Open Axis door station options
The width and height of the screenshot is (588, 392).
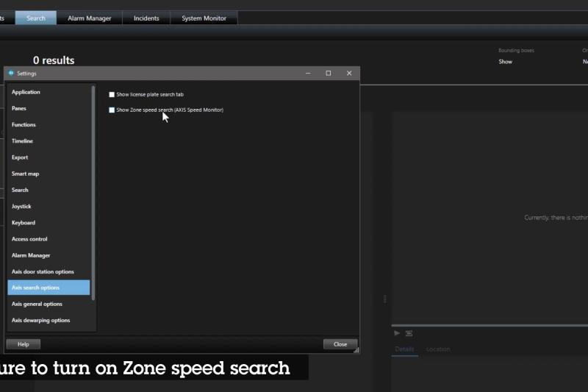pos(49,271)
